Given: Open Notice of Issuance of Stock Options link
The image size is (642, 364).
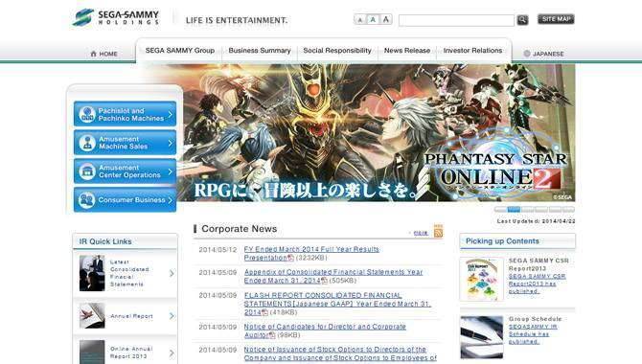Looking at the screenshot, I should tap(340, 353).
